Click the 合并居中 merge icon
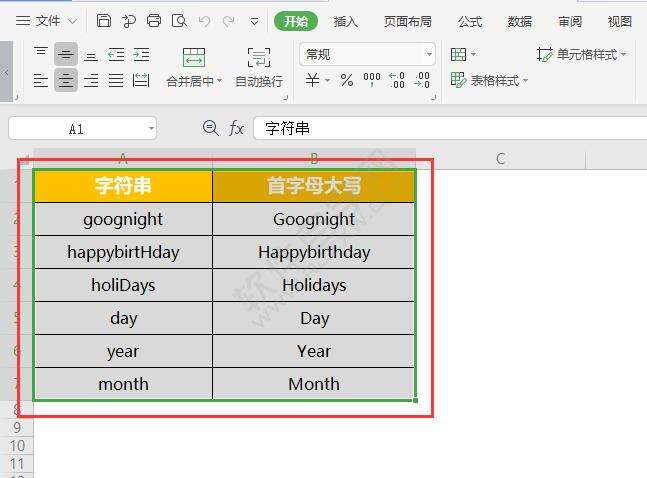 click(x=194, y=57)
